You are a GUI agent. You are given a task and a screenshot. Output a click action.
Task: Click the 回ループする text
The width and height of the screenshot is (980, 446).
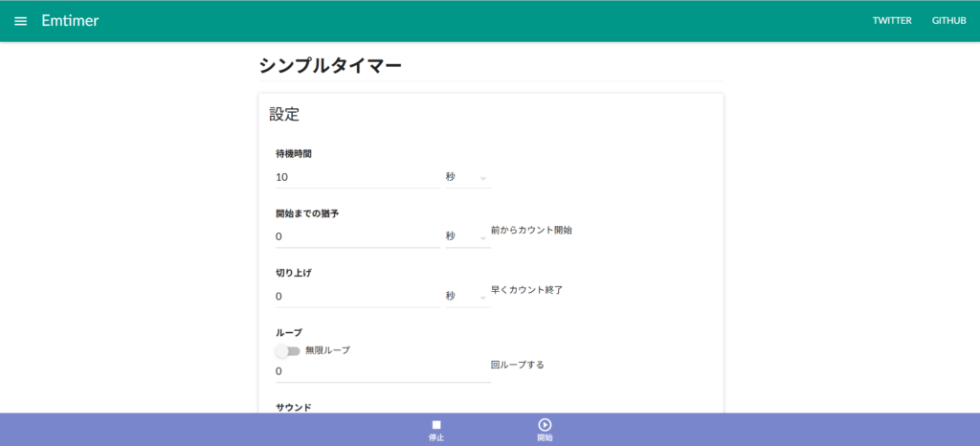click(517, 365)
